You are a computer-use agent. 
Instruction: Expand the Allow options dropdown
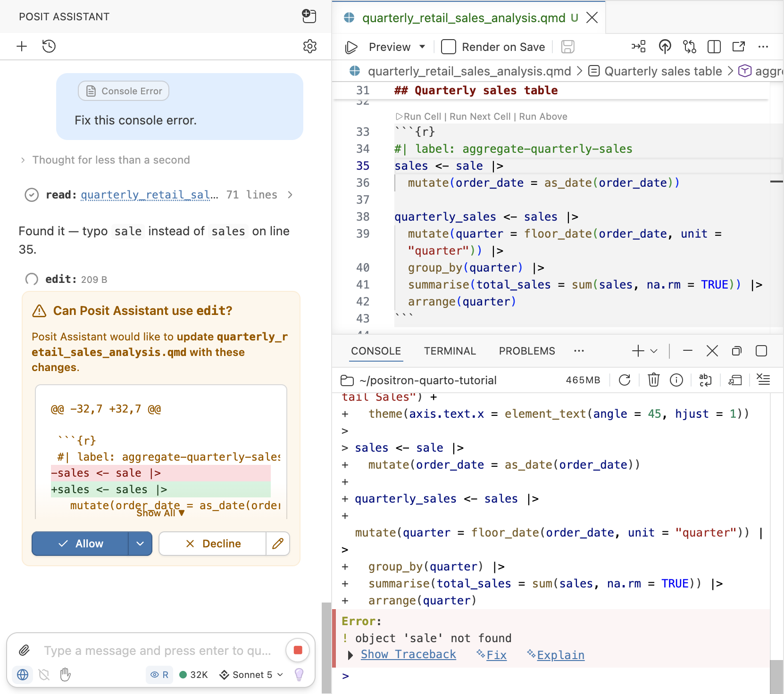[x=140, y=544]
